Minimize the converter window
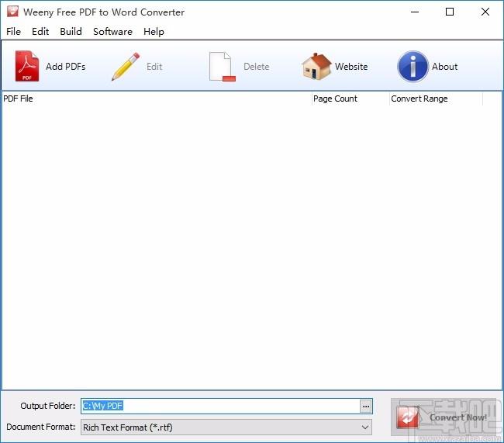Image resolution: width=504 pixels, height=443 pixels. (415, 12)
